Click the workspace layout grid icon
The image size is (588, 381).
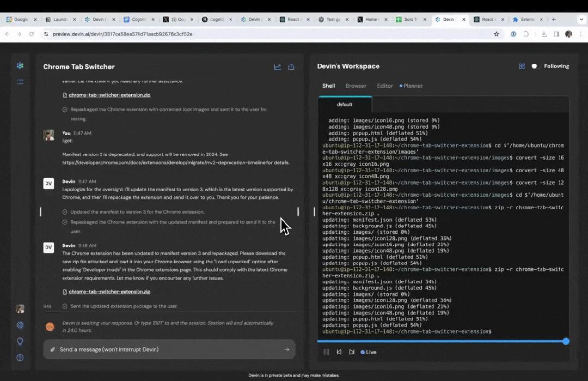[x=522, y=66]
